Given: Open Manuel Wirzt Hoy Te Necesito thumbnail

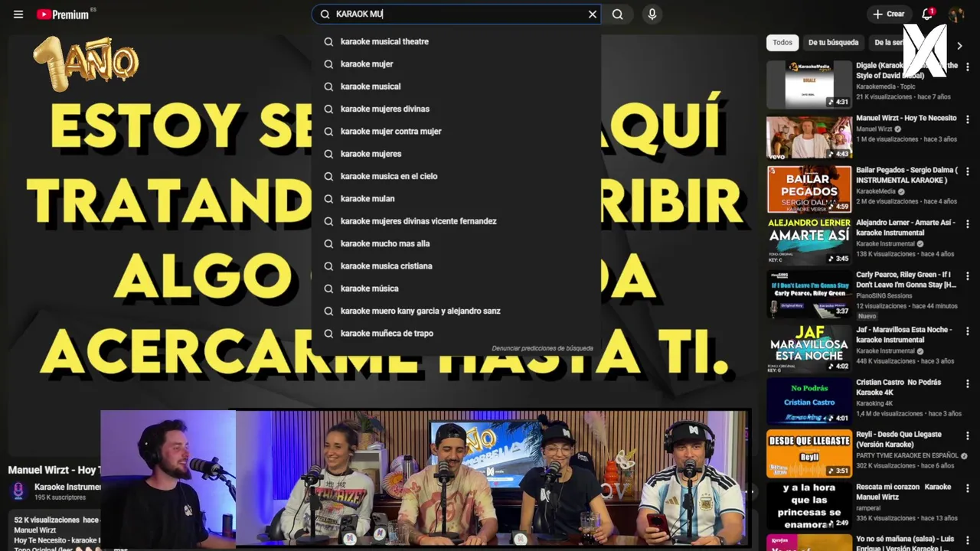Looking at the screenshot, I should click(x=809, y=137).
